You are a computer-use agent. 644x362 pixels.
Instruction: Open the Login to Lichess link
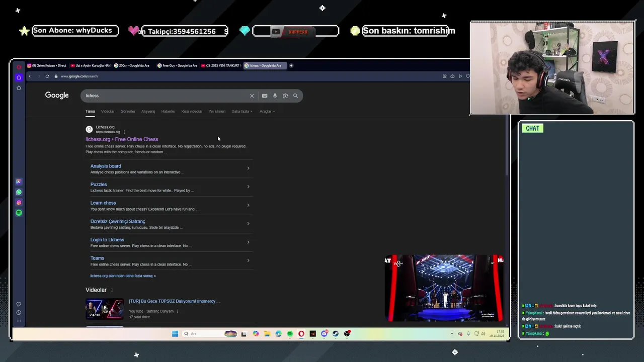pyautogui.click(x=107, y=240)
